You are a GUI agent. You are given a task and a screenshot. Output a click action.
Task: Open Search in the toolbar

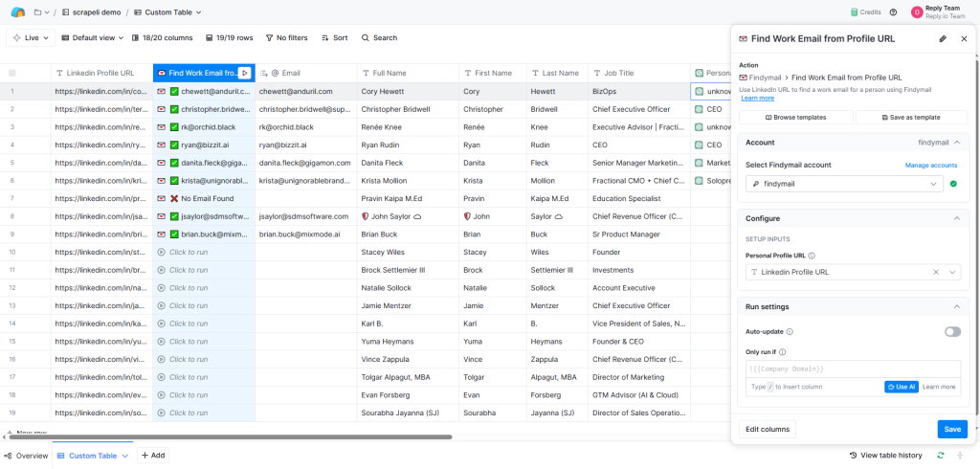click(x=379, y=38)
